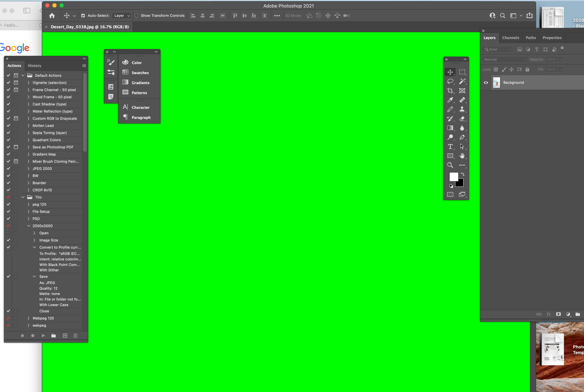Image resolution: width=584 pixels, height=392 pixels.
Task: Select the Hand tool
Action: 462,156
